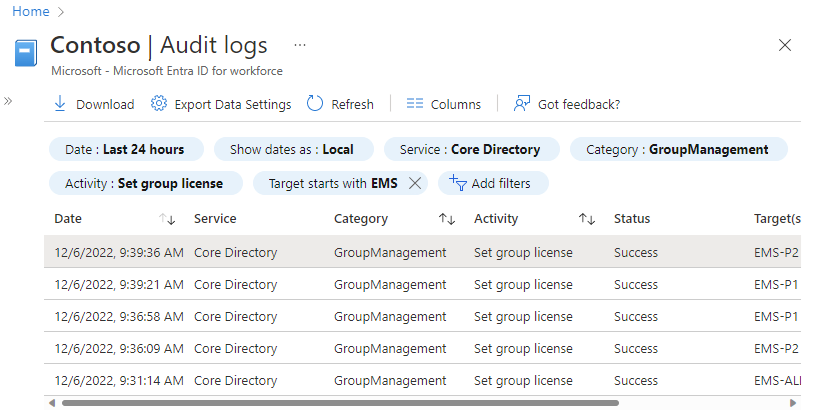Close the Audit logs blade
Image resolution: width=816 pixels, height=418 pixels.
(785, 45)
